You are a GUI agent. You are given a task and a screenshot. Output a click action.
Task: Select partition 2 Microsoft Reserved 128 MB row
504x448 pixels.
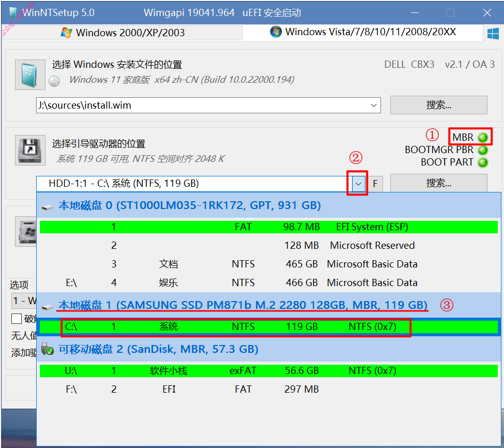click(x=269, y=245)
